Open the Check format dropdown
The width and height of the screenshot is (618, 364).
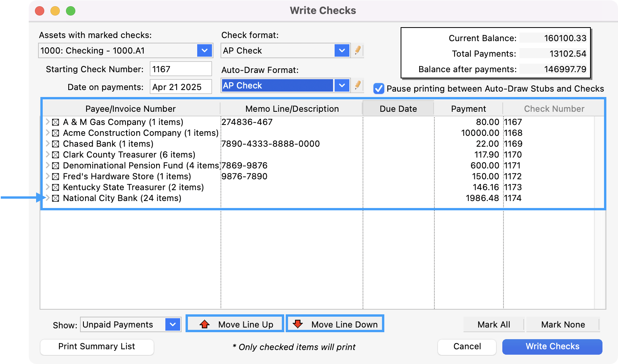click(342, 50)
